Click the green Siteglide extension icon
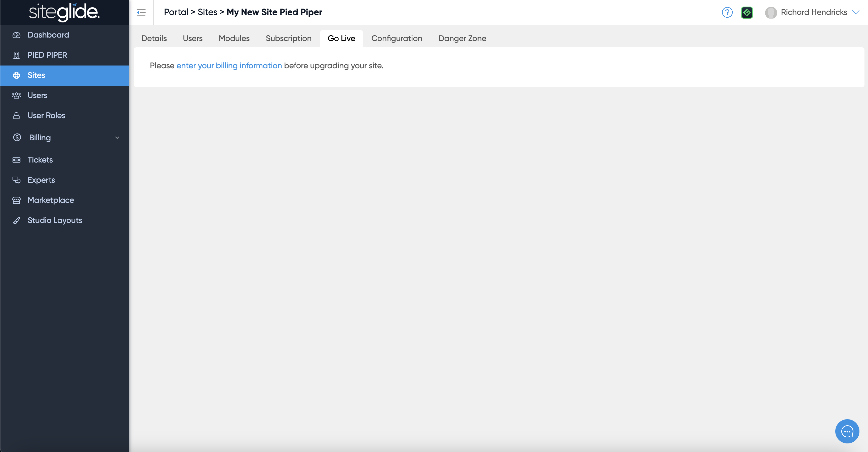The height and width of the screenshot is (452, 868). (747, 13)
